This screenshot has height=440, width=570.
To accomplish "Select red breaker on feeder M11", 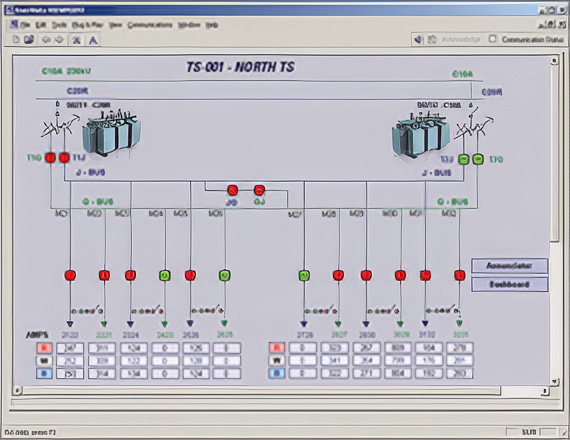I will coord(425,275).
